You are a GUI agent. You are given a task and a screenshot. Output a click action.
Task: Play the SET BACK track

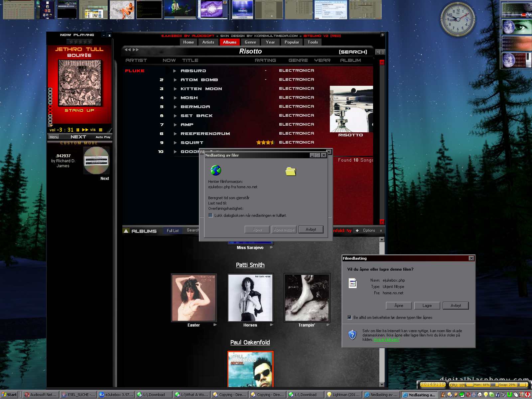(x=175, y=116)
